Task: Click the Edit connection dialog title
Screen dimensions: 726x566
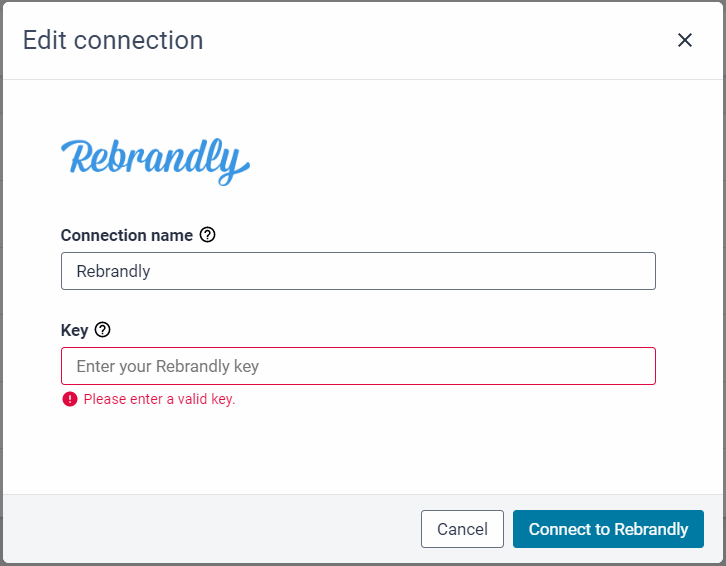Action: coord(113,40)
